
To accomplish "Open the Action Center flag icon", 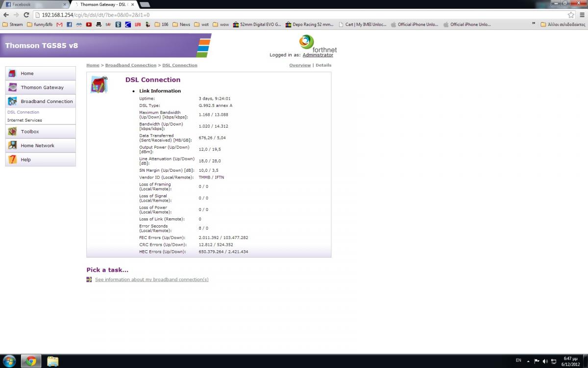I will [x=537, y=361].
